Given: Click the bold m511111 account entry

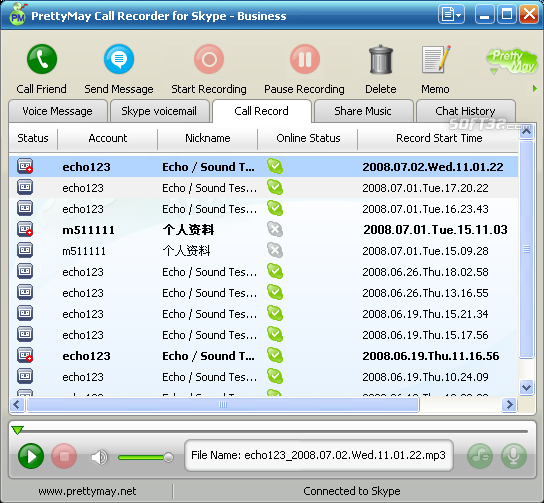Looking at the screenshot, I should tap(88, 230).
